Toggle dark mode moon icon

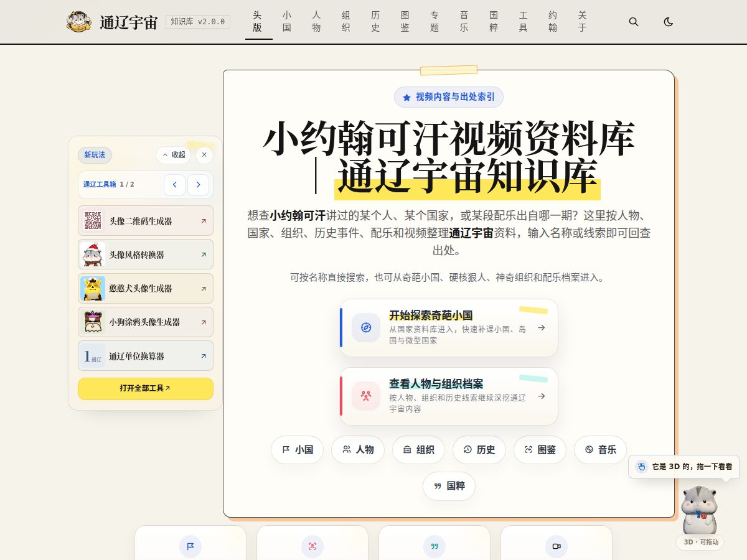coord(669,22)
